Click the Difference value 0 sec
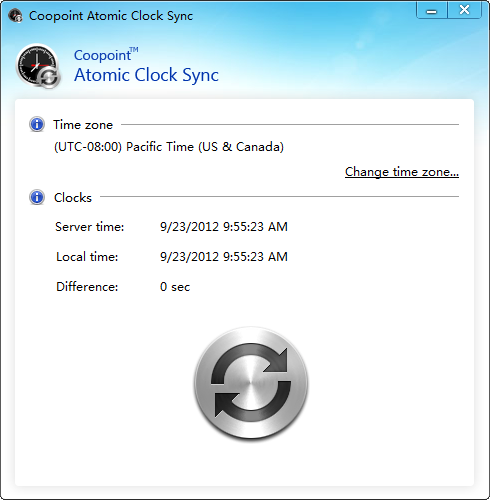 pos(175,287)
